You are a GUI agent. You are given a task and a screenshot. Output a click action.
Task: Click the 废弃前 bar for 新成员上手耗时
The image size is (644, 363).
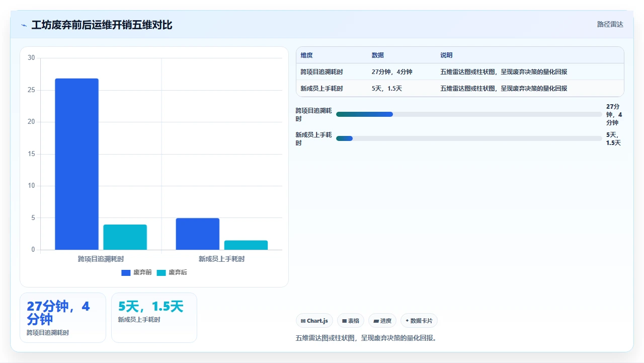(197, 234)
